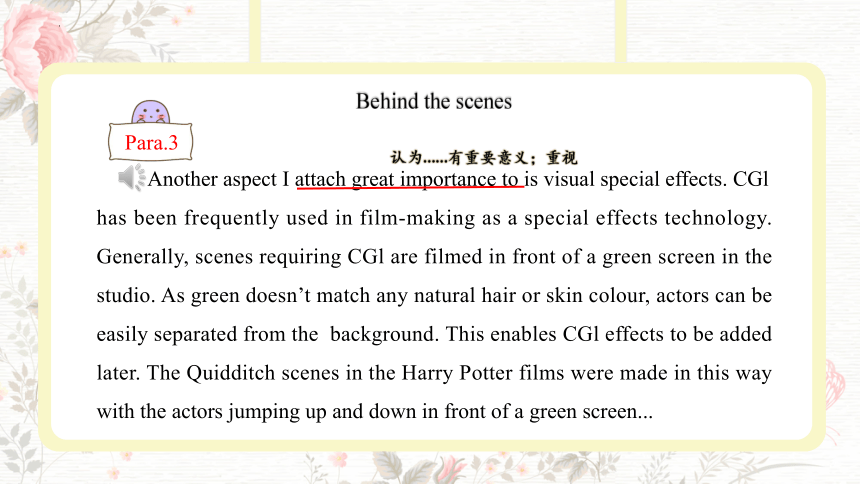Click the first "CGl" at end of first line

click(750, 179)
